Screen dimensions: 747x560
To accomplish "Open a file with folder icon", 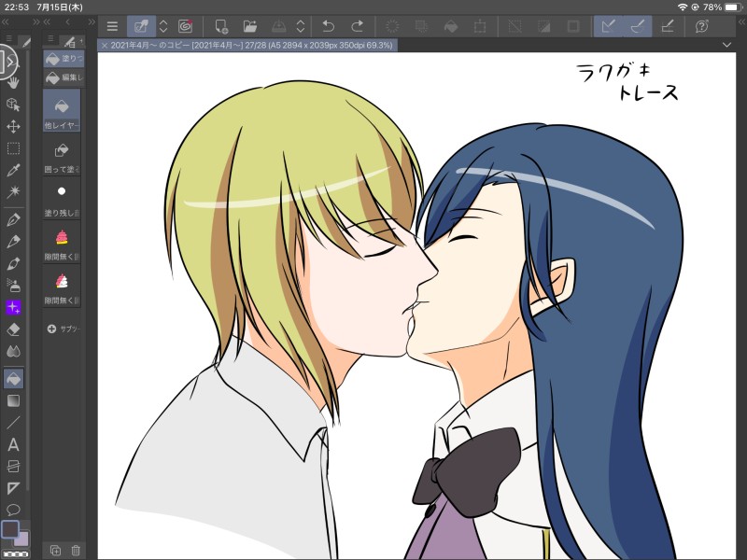I will pos(249,26).
